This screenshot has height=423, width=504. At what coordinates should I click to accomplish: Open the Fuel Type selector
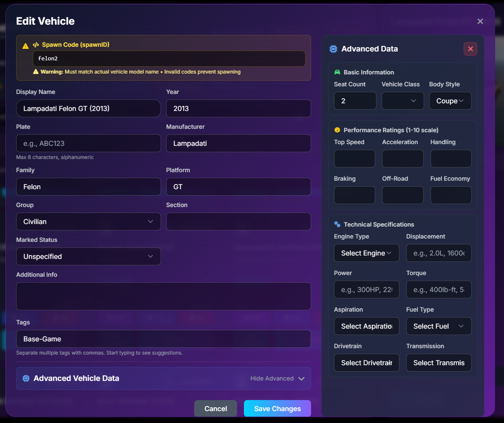click(x=439, y=326)
